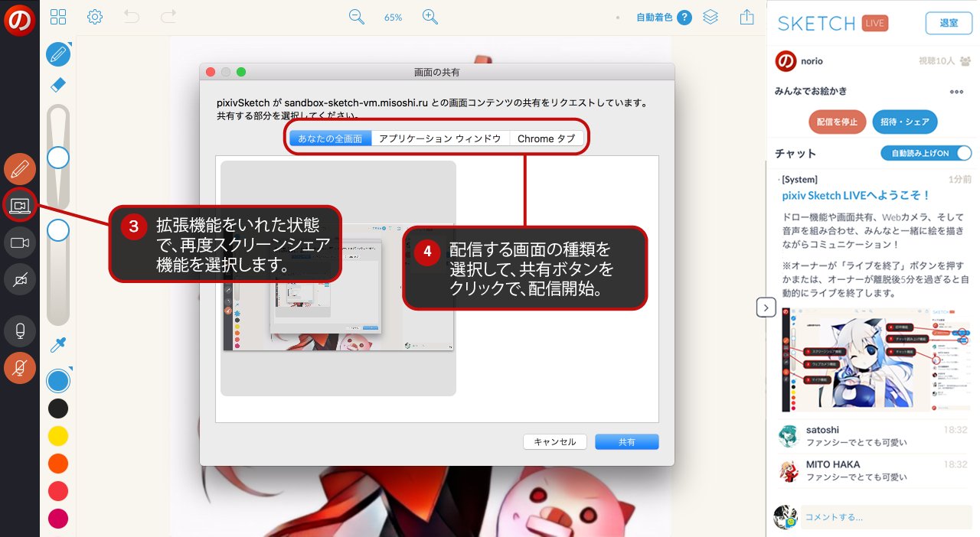Open the three-dot more options menu
Image resolution: width=980 pixels, height=537 pixels.
tap(956, 91)
